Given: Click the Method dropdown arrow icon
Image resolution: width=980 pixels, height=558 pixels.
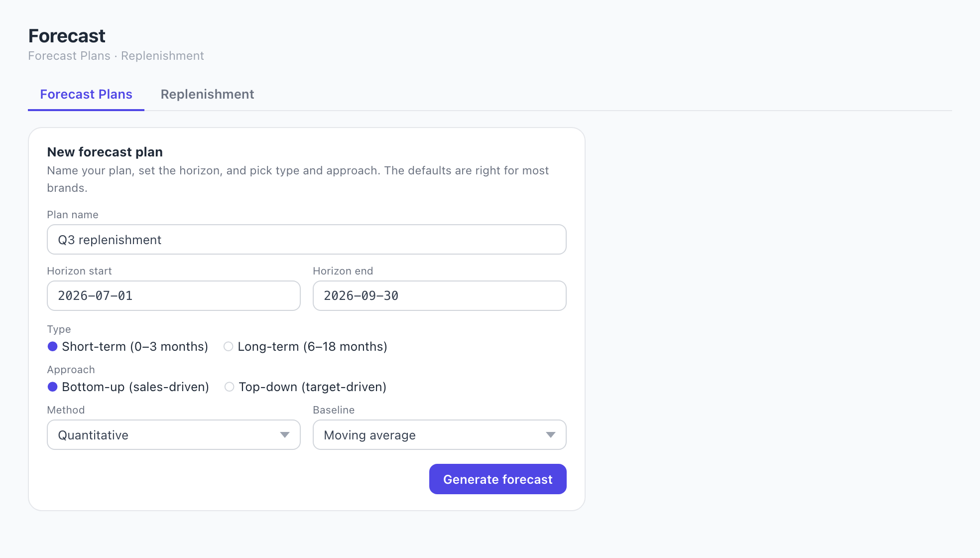Looking at the screenshot, I should pyautogui.click(x=285, y=435).
